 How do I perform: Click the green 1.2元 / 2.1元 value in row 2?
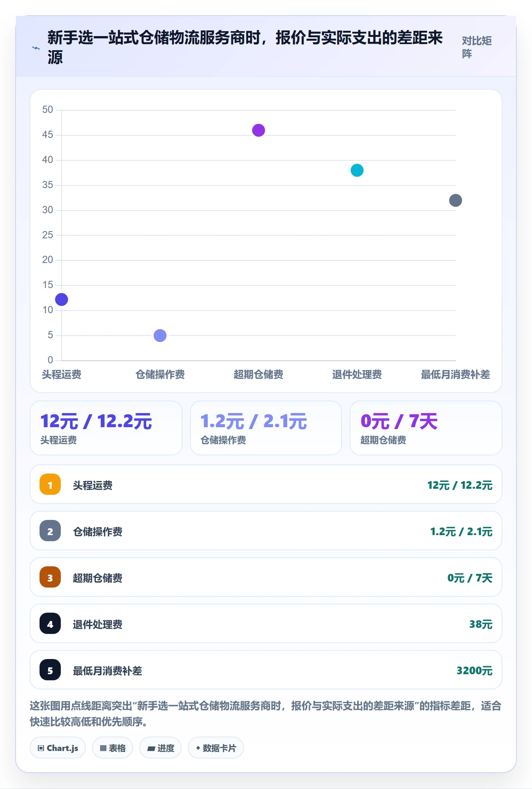[461, 532]
